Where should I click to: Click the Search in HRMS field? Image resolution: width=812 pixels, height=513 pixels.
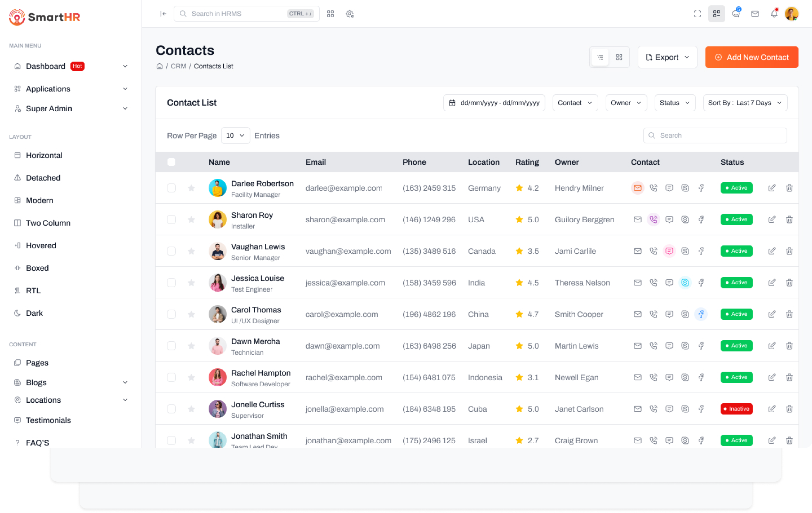[x=246, y=14]
